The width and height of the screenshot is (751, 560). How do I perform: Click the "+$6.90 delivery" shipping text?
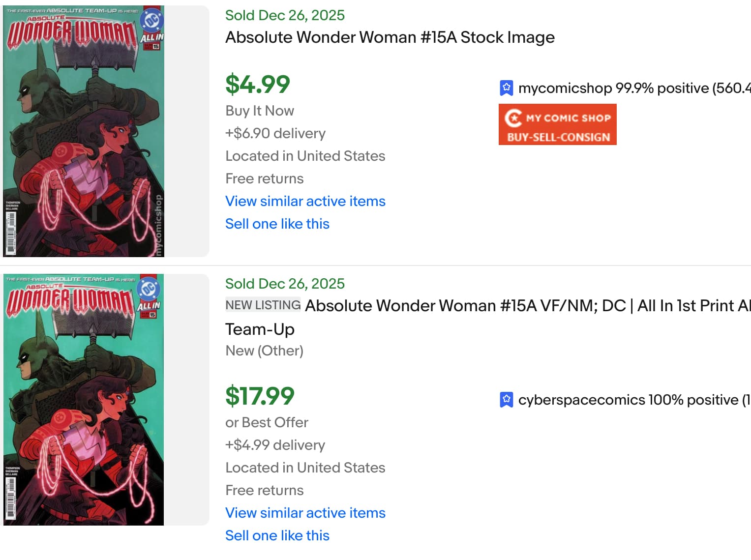click(x=275, y=133)
